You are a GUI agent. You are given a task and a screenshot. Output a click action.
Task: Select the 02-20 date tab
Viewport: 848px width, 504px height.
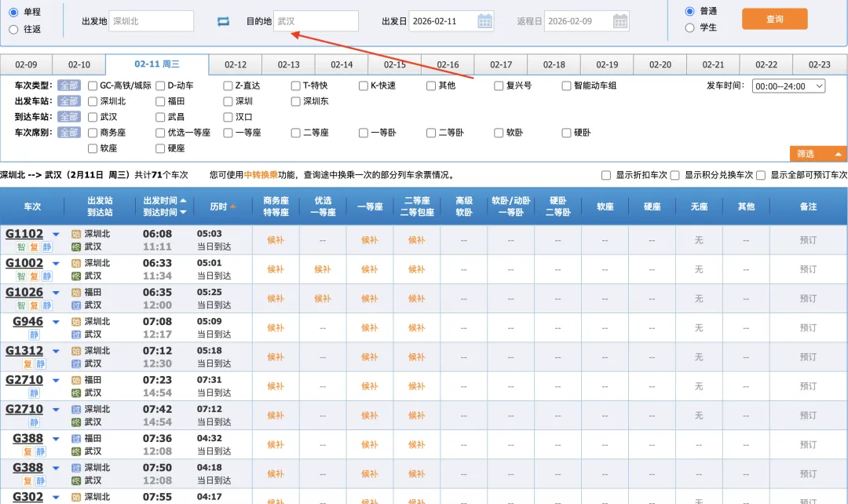660,64
